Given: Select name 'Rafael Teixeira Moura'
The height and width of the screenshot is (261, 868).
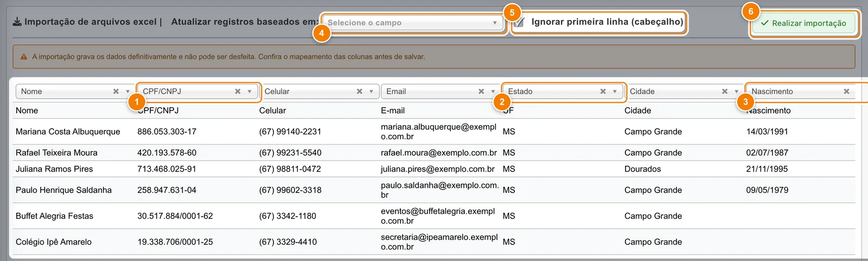Looking at the screenshot, I should coord(56,153).
